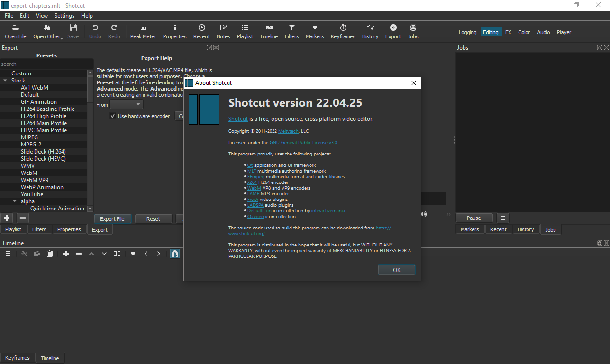Click the presets list vertical scrollbar
This screenshot has width=610, height=364.
pos(91,141)
